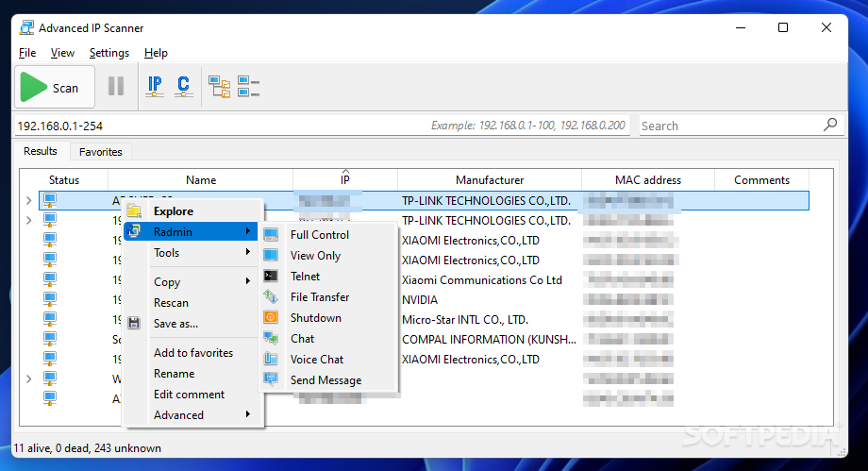Screen dimensions: 868x471
Task: Expand the second TP-LINK device row
Action: [x=29, y=220]
